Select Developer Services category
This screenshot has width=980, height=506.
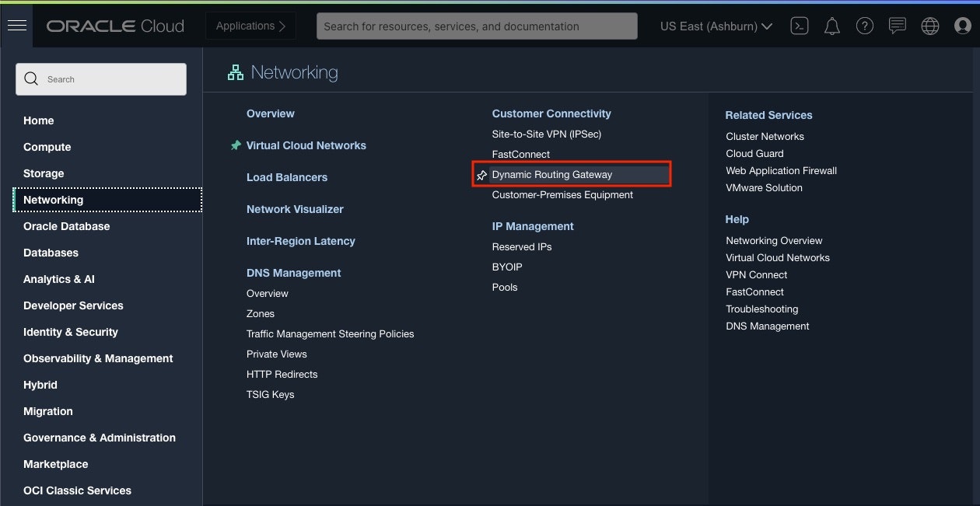tap(73, 305)
